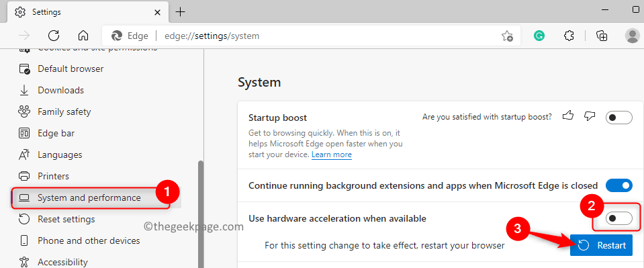
Task: Click 'restart your browser' message text
Action: [x=384, y=246]
